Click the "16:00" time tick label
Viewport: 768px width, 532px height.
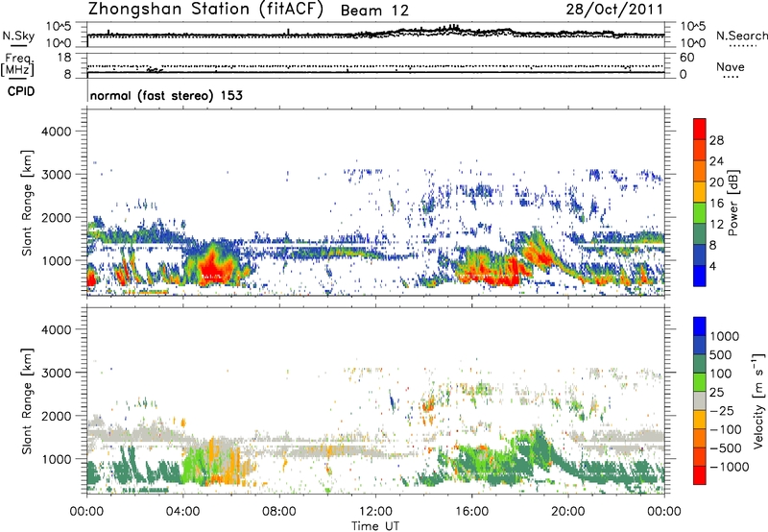click(x=471, y=512)
